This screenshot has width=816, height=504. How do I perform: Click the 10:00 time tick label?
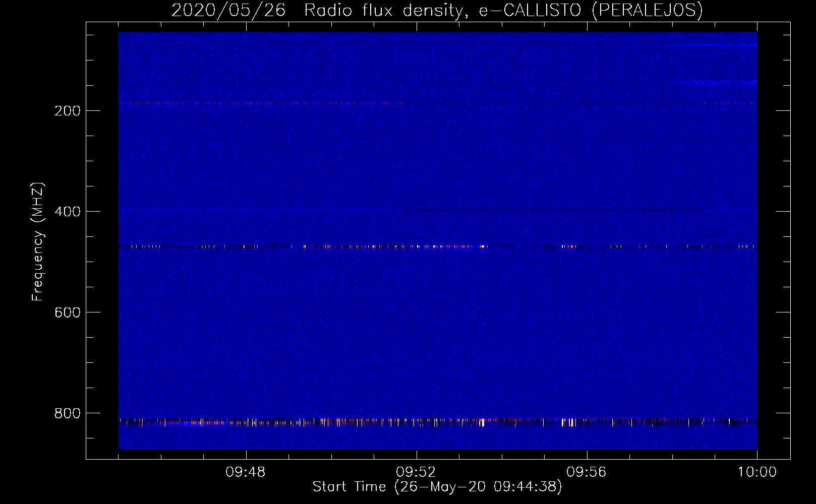(757, 472)
